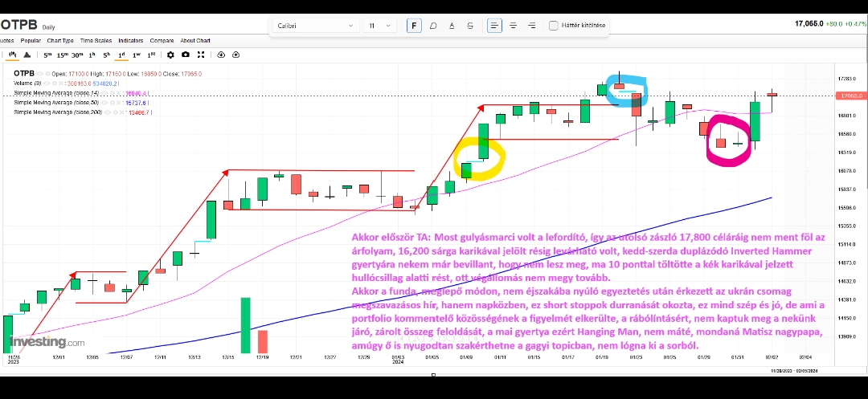Apply strikethrough text formatting
This screenshot has width=868, height=399.
click(x=470, y=26)
